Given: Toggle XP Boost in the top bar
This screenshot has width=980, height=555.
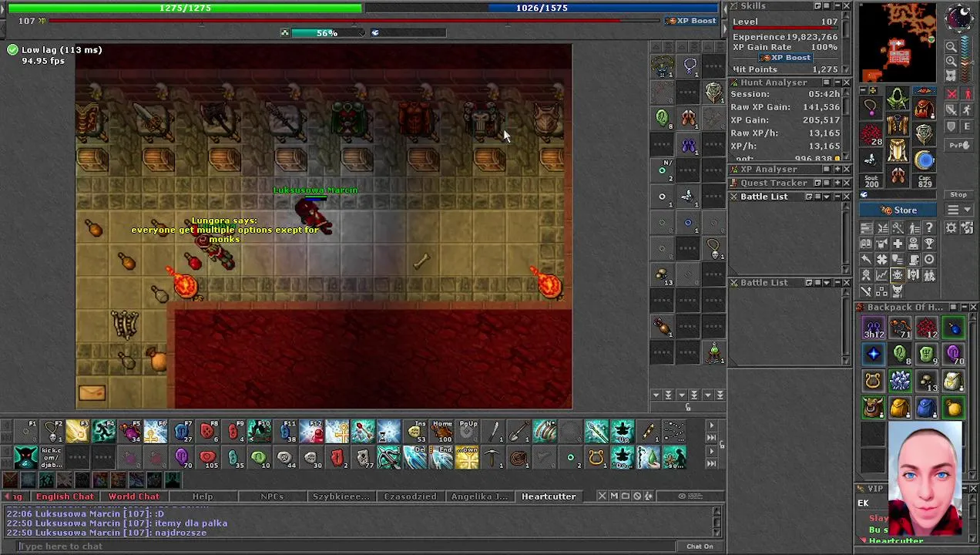Looking at the screenshot, I should coord(691,21).
